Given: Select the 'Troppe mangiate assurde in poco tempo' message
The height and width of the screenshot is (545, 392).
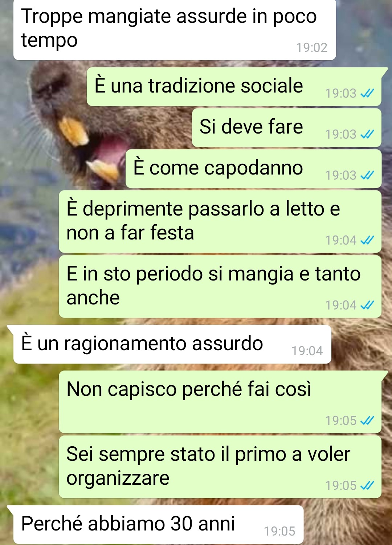Looking at the screenshot, I should click(x=175, y=30).
